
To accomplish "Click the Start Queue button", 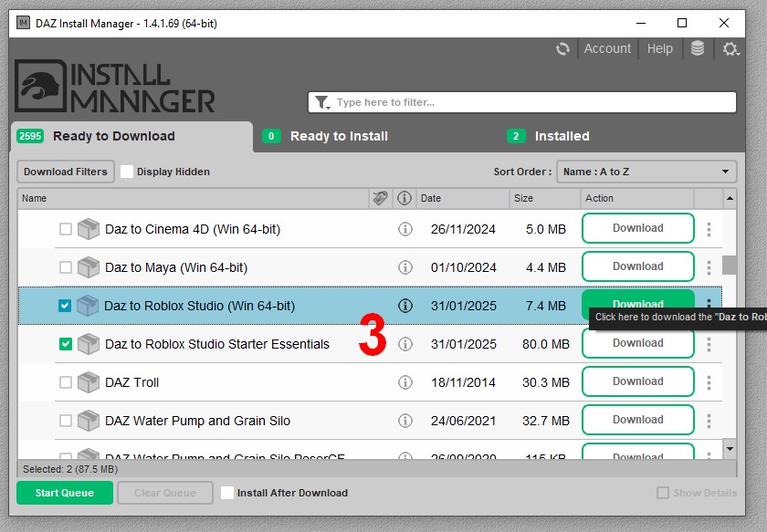I will pos(65,493).
